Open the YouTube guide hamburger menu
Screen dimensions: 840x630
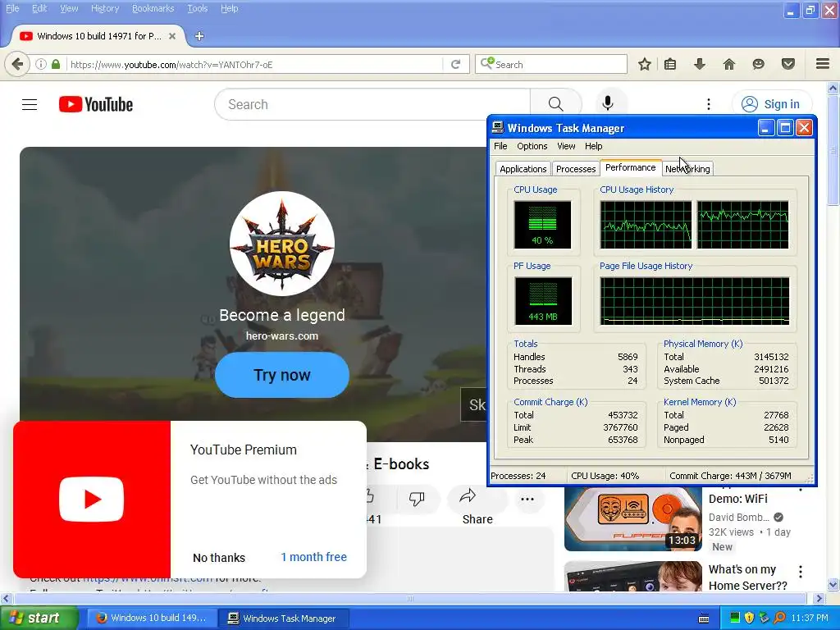[30, 104]
